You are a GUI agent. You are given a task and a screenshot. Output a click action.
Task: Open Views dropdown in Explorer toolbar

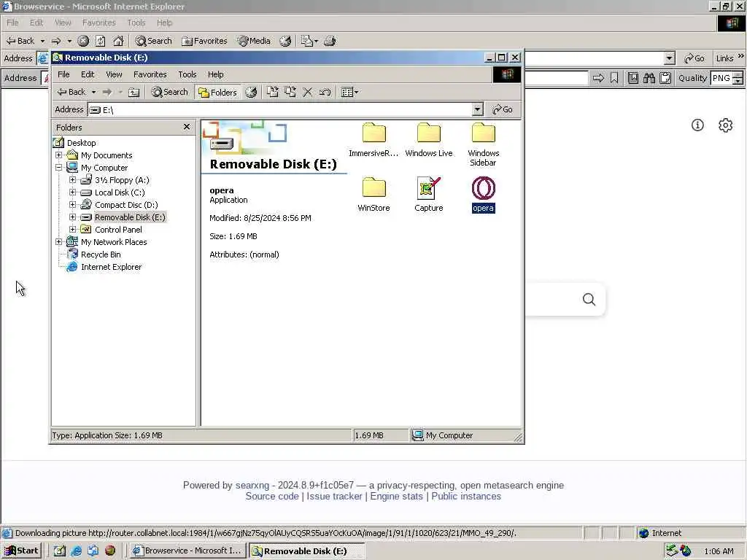[349, 92]
